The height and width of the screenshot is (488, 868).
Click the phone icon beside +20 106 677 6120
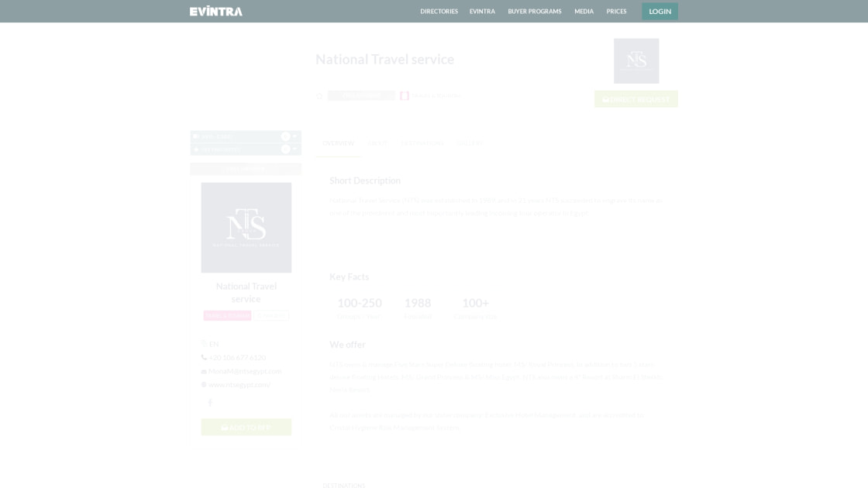[204, 357]
